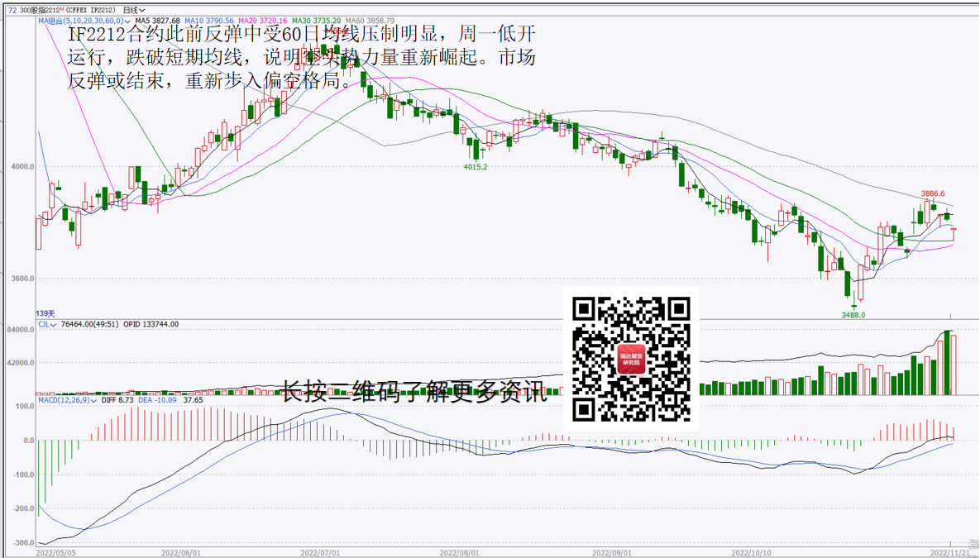This screenshot has height=558, width=980.
Task: Click the 42000.0 volume axis label
Action: click(x=21, y=363)
